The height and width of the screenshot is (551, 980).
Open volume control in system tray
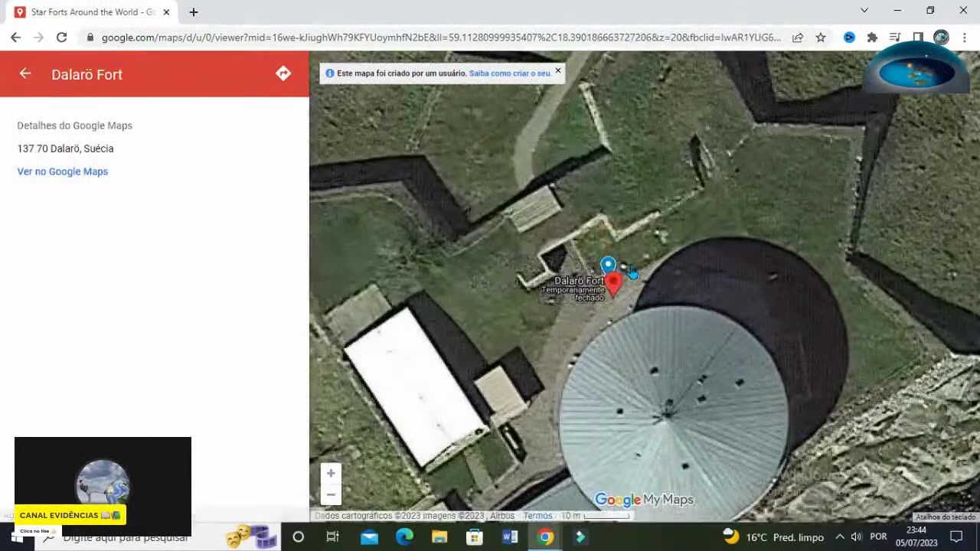[856, 537]
